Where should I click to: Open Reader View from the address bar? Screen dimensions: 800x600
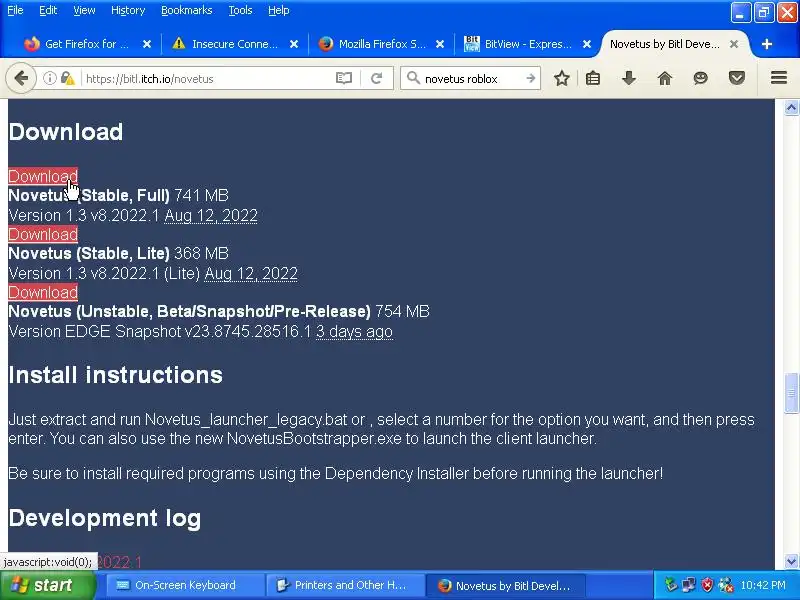coord(344,79)
